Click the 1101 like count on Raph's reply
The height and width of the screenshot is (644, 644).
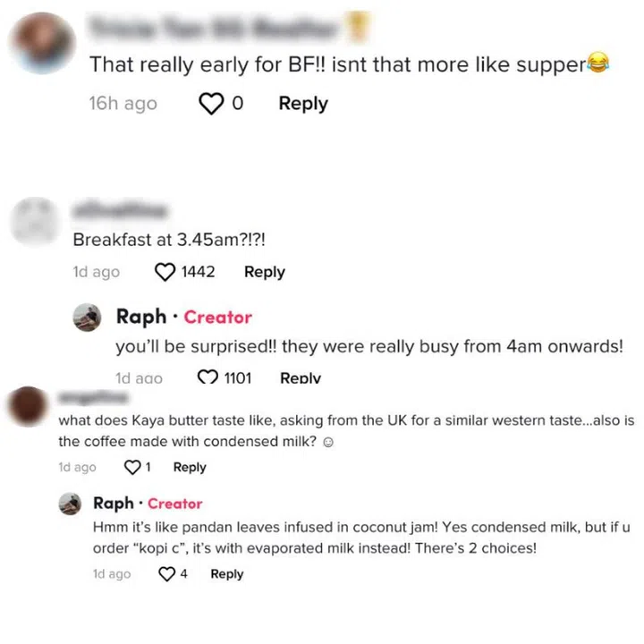[238, 377]
